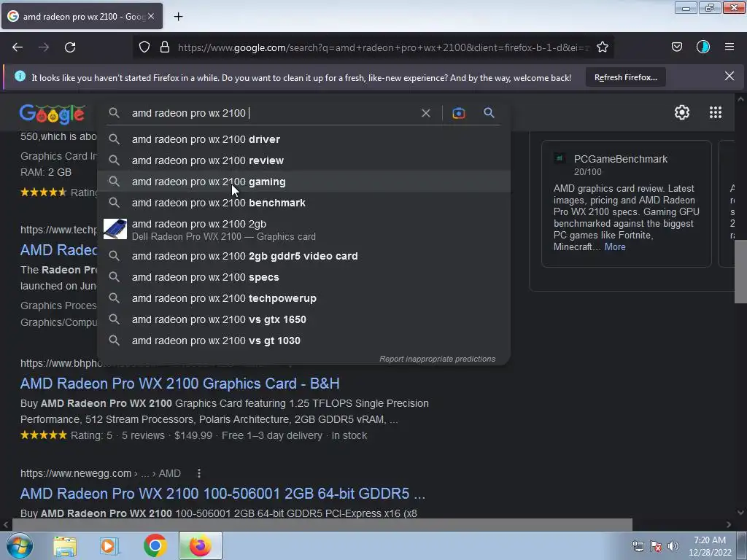Click the scroll right arrow

(x=728, y=525)
